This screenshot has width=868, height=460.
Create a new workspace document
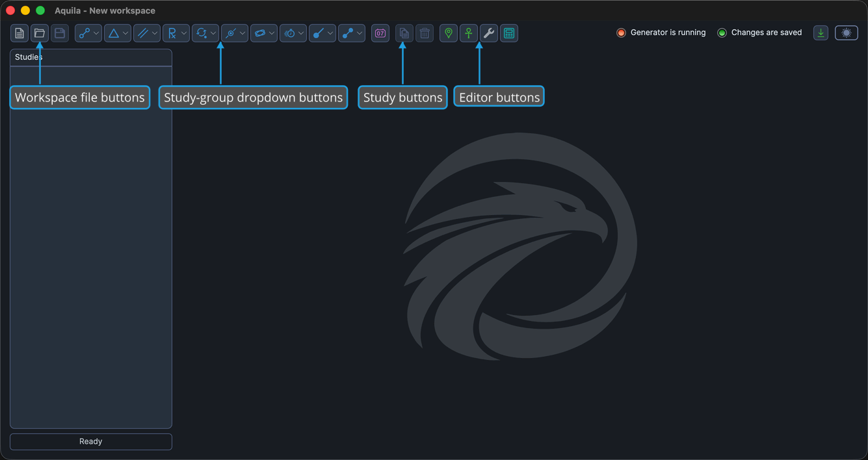pos(20,33)
